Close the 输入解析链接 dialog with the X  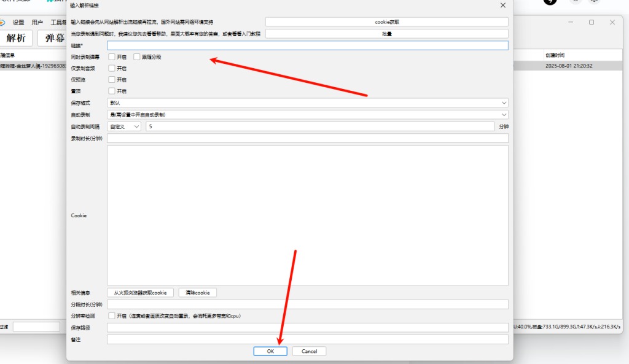coord(503,6)
